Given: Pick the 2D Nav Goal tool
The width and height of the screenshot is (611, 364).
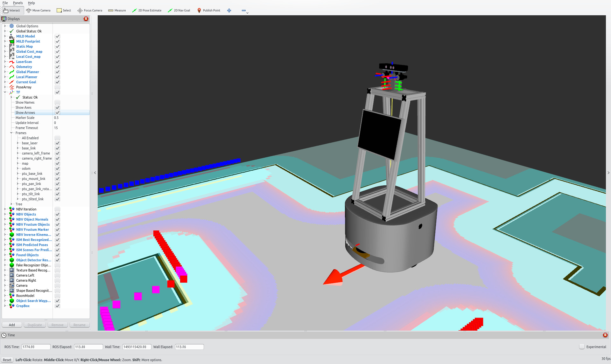Looking at the screenshot, I should coord(179,10).
